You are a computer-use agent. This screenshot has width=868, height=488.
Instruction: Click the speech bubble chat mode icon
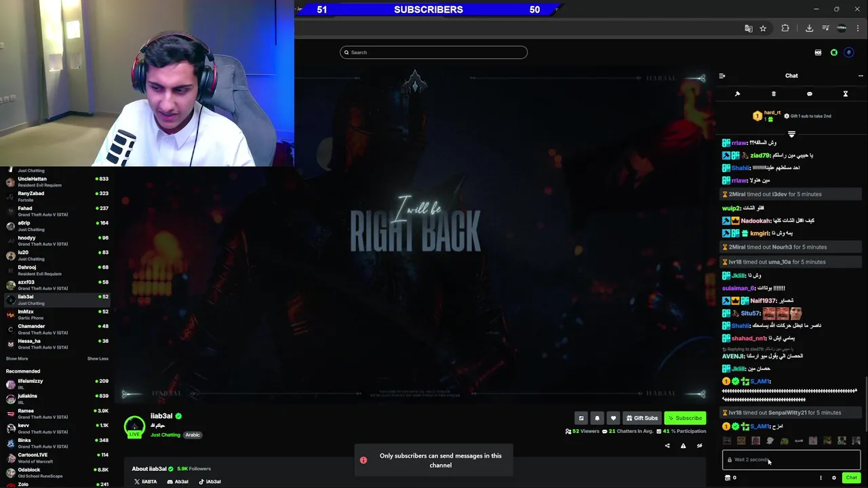coord(810,94)
